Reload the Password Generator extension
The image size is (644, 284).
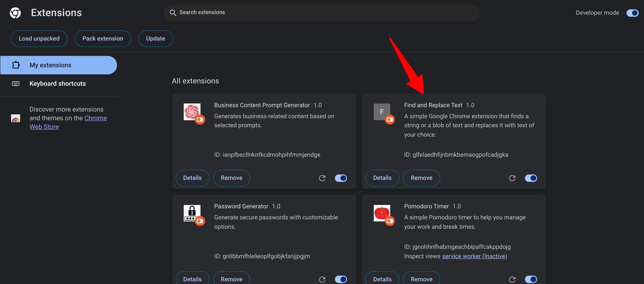pos(322,279)
